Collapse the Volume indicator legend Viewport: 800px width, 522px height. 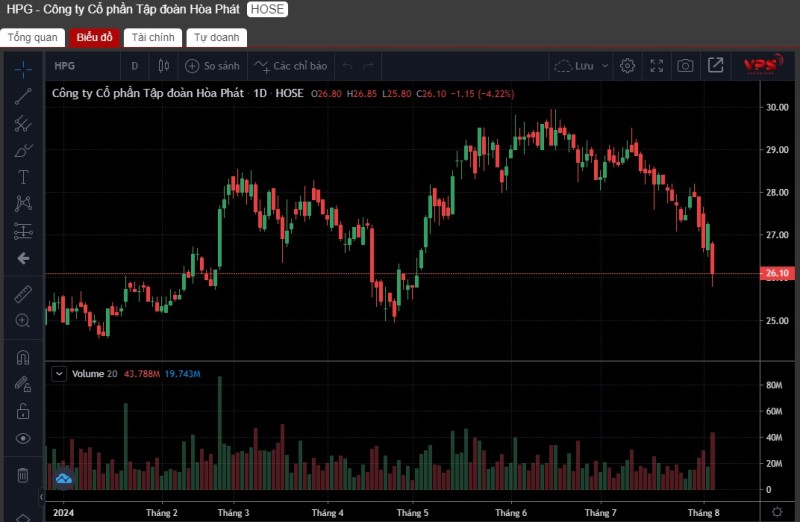click(59, 374)
